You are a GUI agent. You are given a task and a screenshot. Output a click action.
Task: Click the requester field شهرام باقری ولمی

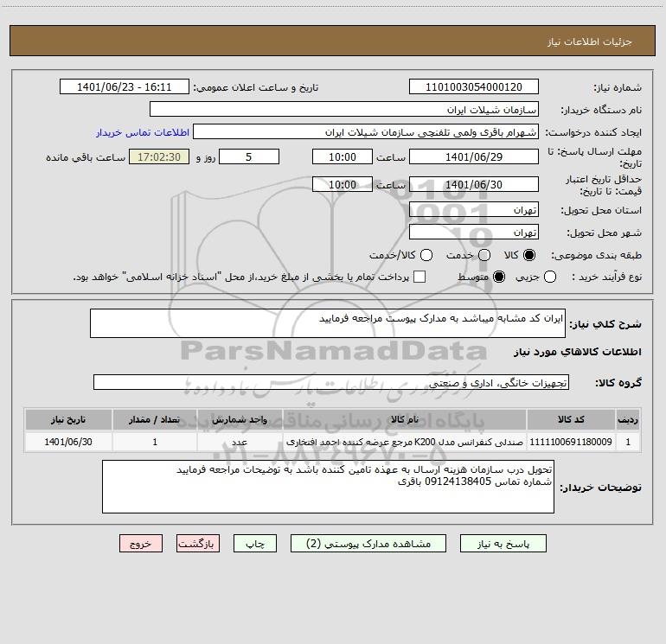pos(366,131)
